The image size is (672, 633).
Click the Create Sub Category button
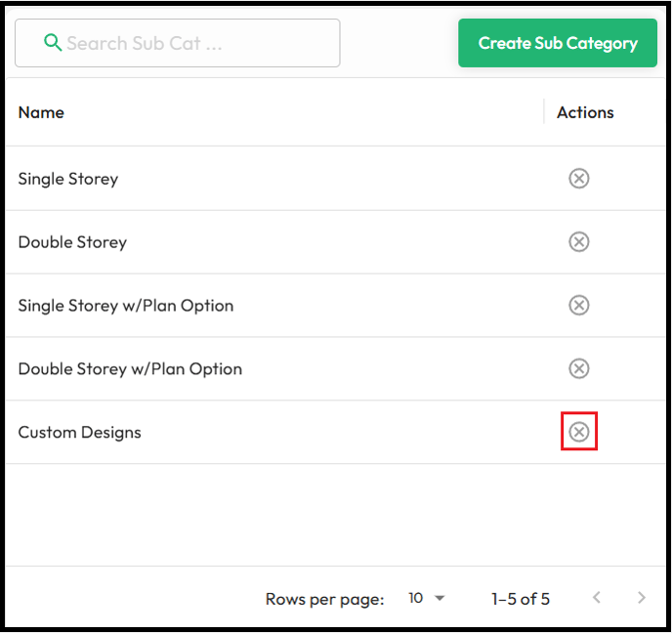point(558,43)
